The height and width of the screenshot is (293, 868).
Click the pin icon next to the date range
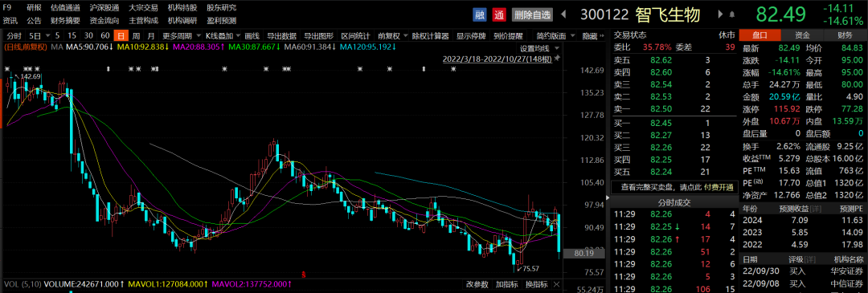pos(557,58)
